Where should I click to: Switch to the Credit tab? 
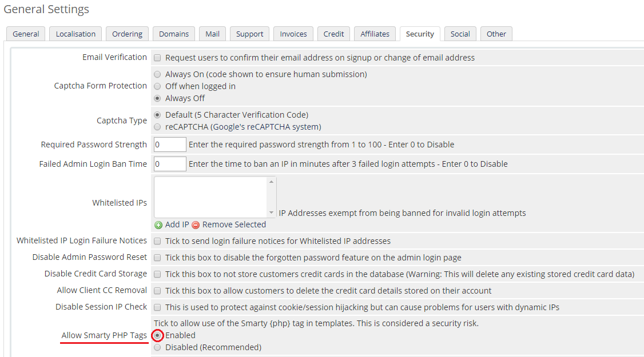pos(333,34)
